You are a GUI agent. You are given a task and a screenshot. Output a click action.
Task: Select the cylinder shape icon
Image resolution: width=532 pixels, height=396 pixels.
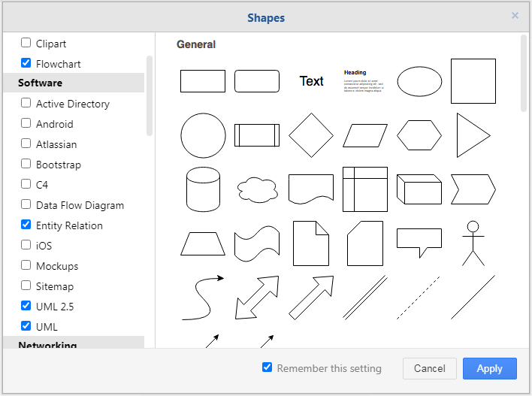[x=203, y=189]
